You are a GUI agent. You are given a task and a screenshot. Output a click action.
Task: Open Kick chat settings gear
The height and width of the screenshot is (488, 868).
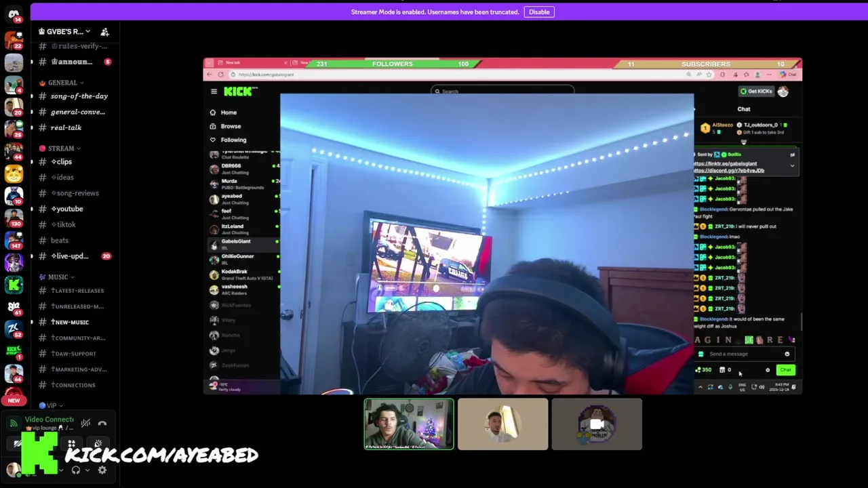point(768,370)
